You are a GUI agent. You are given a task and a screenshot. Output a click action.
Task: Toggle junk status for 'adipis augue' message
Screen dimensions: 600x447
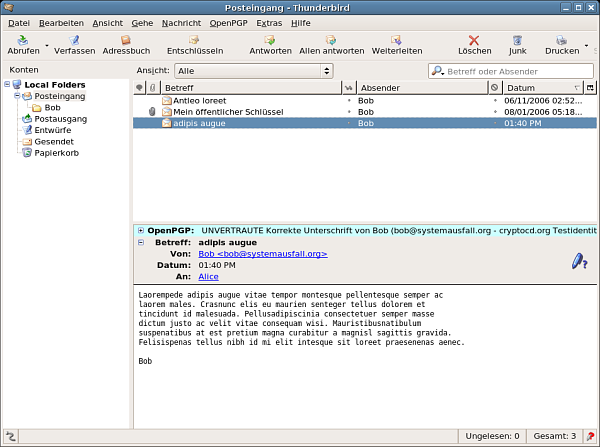pyautogui.click(x=495, y=123)
